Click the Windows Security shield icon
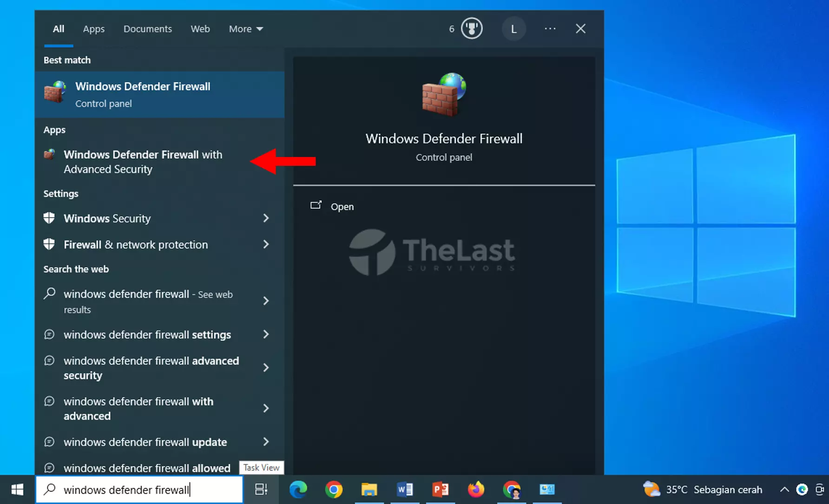 (x=49, y=218)
